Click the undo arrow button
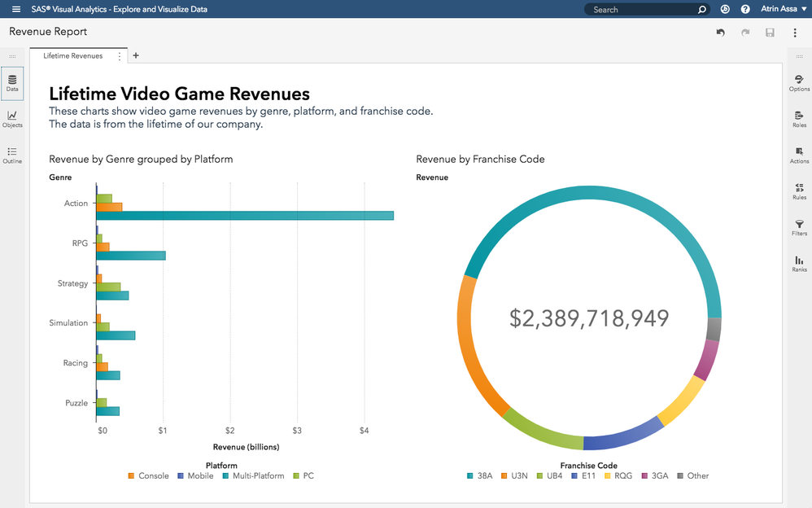The image size is (812, 508). point(720,33)
